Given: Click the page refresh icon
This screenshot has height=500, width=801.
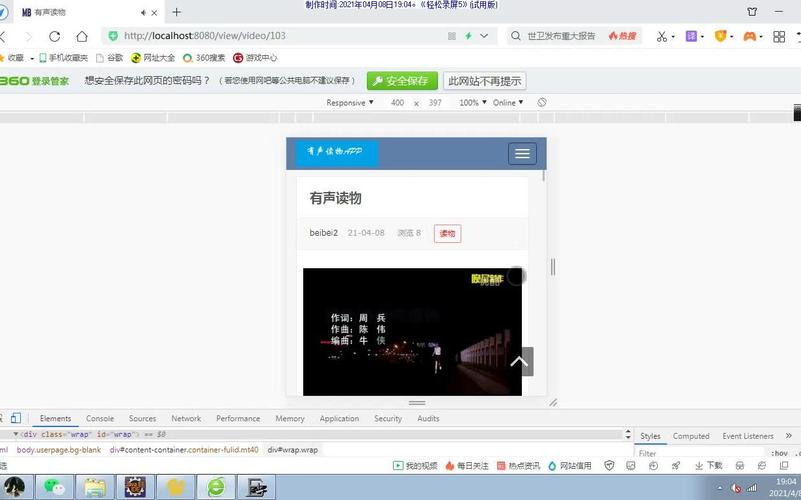Looking at the screenshot, I should click(55, 36).
